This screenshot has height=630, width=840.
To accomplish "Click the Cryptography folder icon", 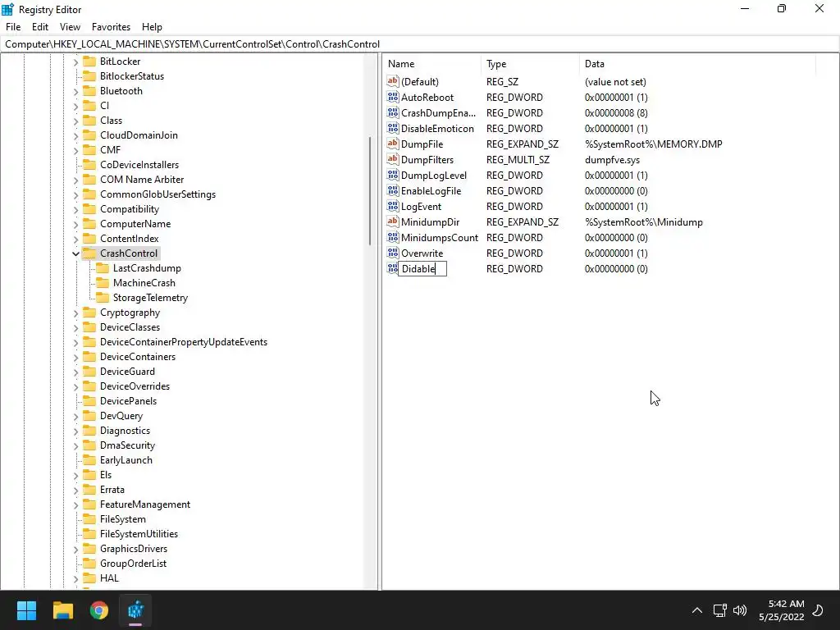I will [89, 313].
